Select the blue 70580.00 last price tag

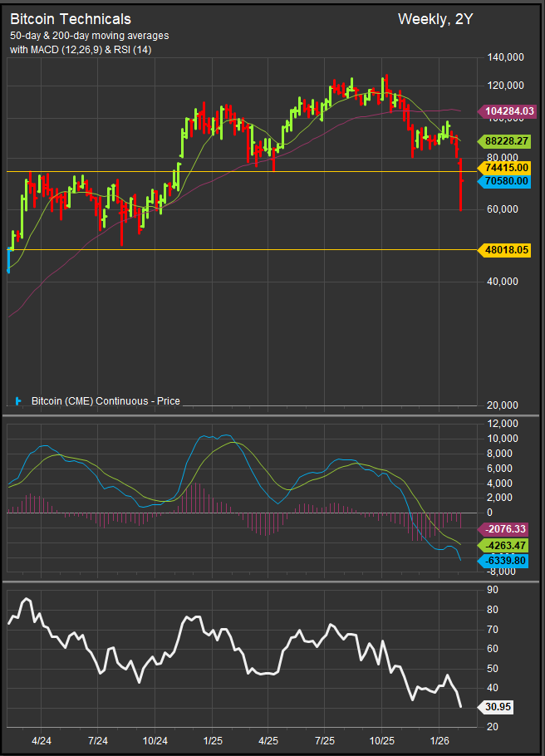point(506,181)
